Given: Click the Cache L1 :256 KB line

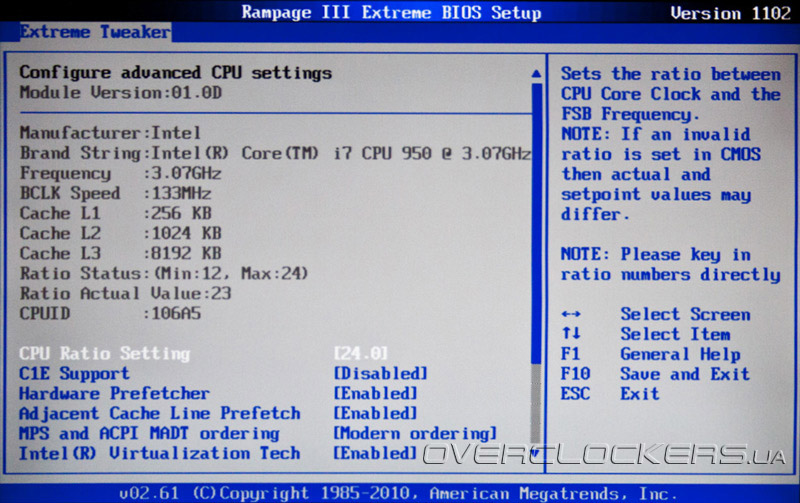Looking at the screenshot, I should click(115, 213).
